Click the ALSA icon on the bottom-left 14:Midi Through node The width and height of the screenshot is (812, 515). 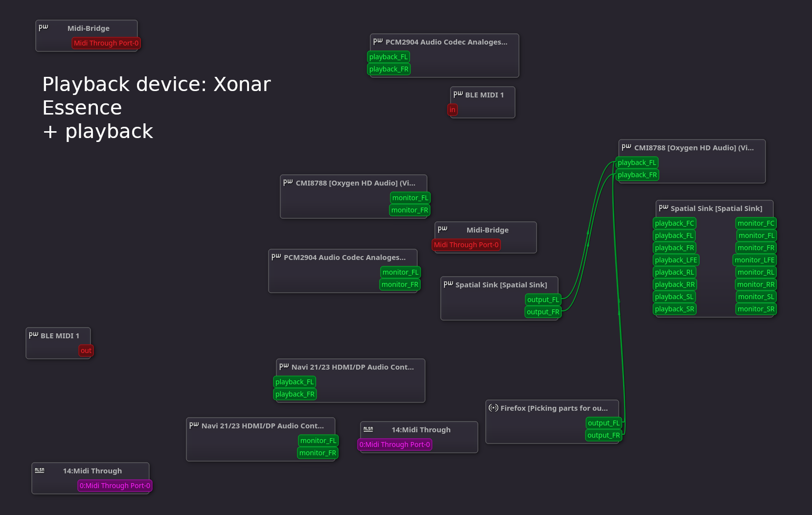(39, 469)
